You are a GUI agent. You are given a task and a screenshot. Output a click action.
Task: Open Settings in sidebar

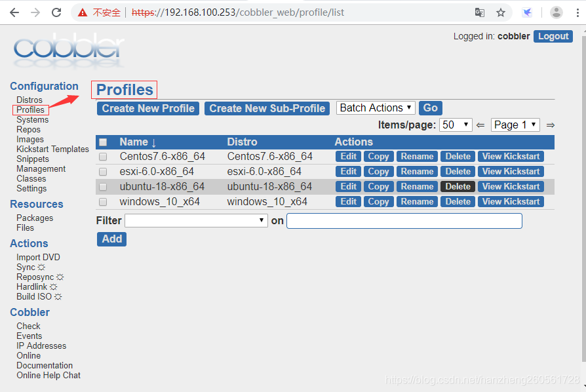(31, 188)
